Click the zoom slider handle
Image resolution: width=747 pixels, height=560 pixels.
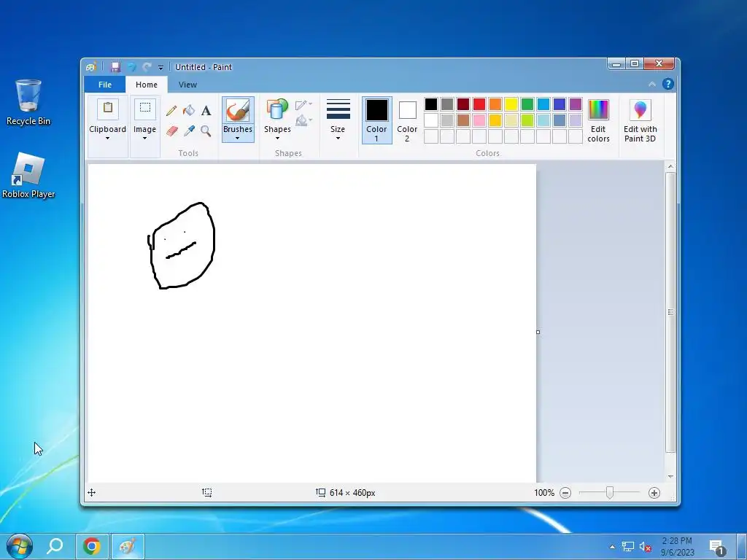point(609,493)
